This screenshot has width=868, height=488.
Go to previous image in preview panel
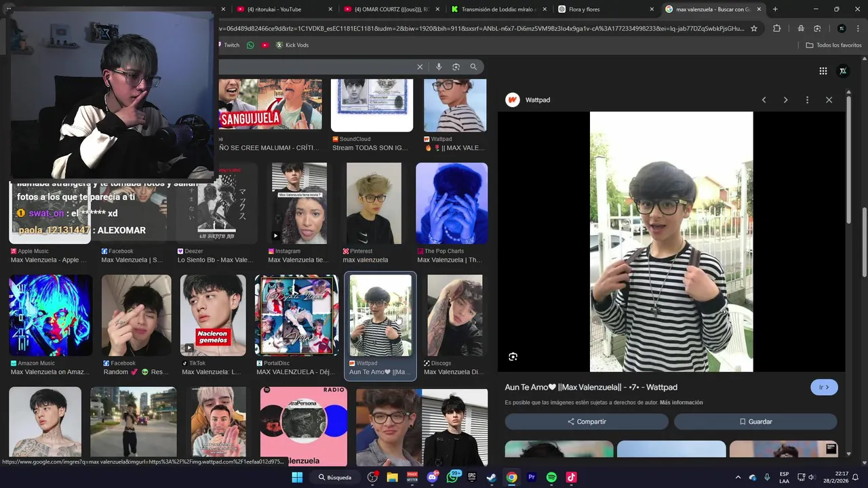764,100
